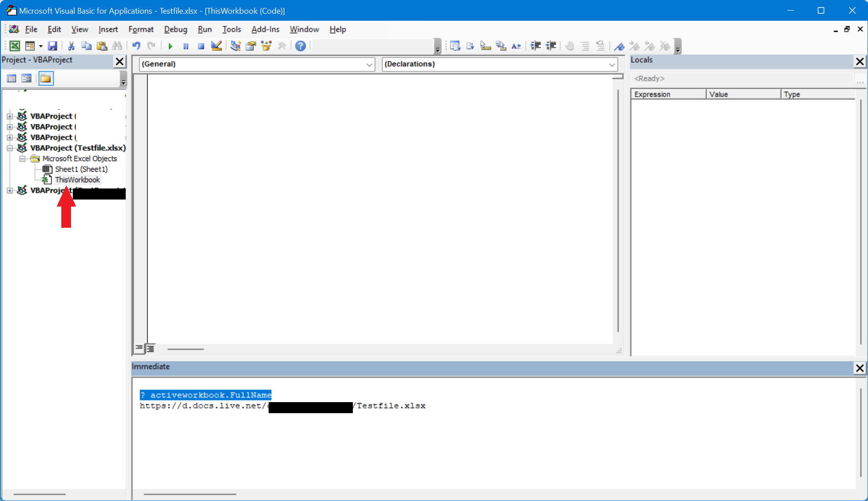Click the Parameter Info icon
Viewport: 868px width, 501px height.
click(501, 46)
